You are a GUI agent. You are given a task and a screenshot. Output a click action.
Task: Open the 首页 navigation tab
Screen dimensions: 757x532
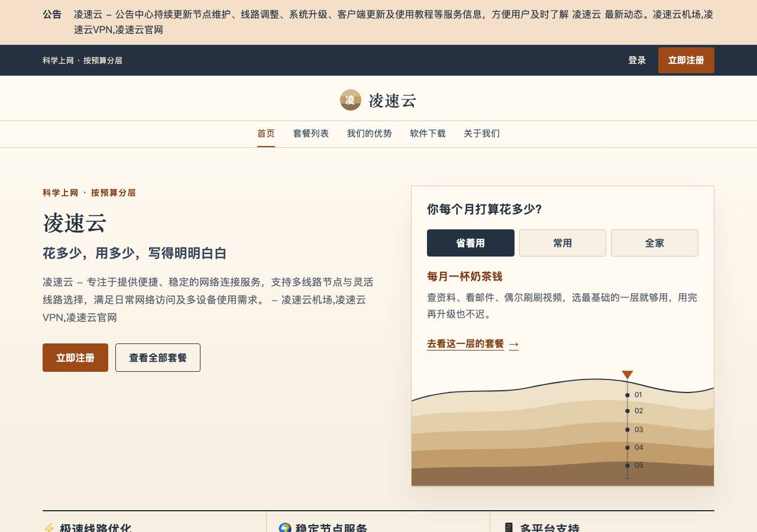(x=266, y=134)
